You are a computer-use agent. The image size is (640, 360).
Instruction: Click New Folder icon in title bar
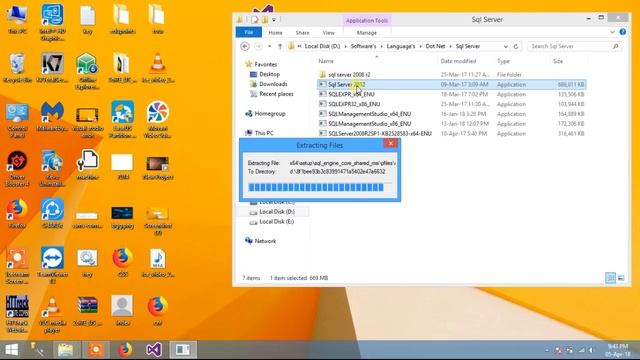pos(265,20)
